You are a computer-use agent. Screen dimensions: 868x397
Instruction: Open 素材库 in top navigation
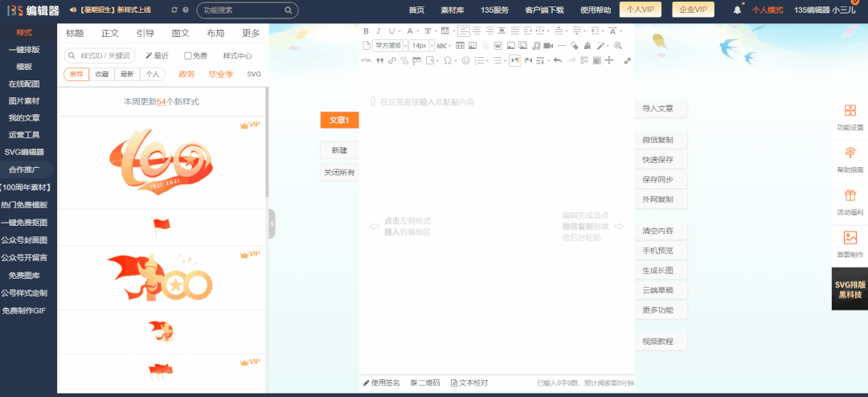click(x=452, y=10)
